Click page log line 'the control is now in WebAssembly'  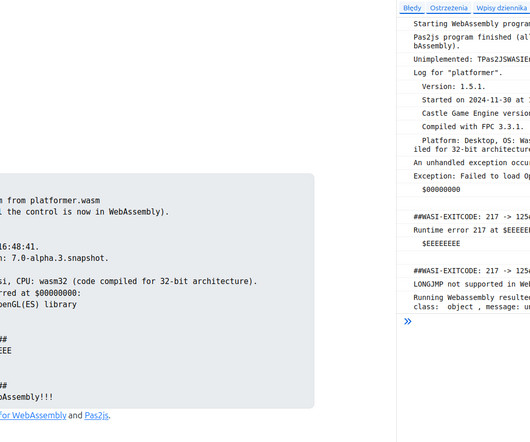[85, 212]
